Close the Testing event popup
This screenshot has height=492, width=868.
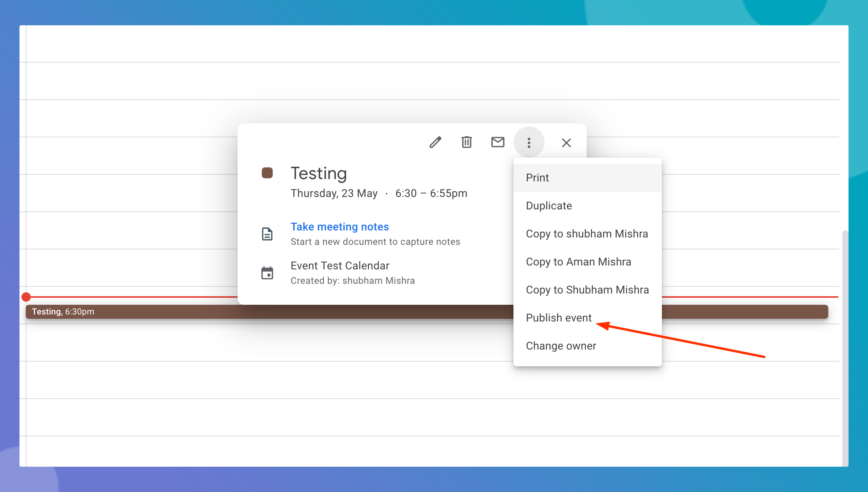pos(566,143)
